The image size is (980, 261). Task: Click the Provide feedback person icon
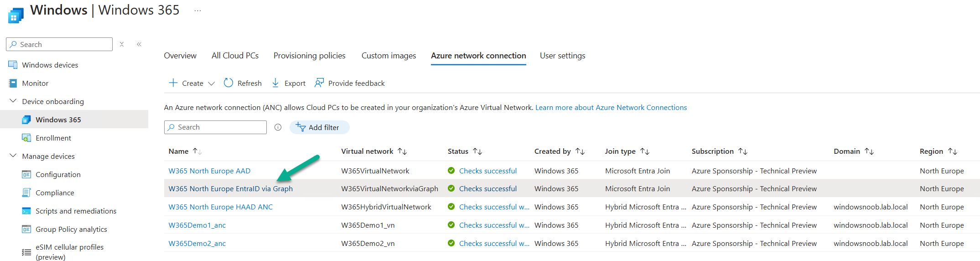pos(319,83)
